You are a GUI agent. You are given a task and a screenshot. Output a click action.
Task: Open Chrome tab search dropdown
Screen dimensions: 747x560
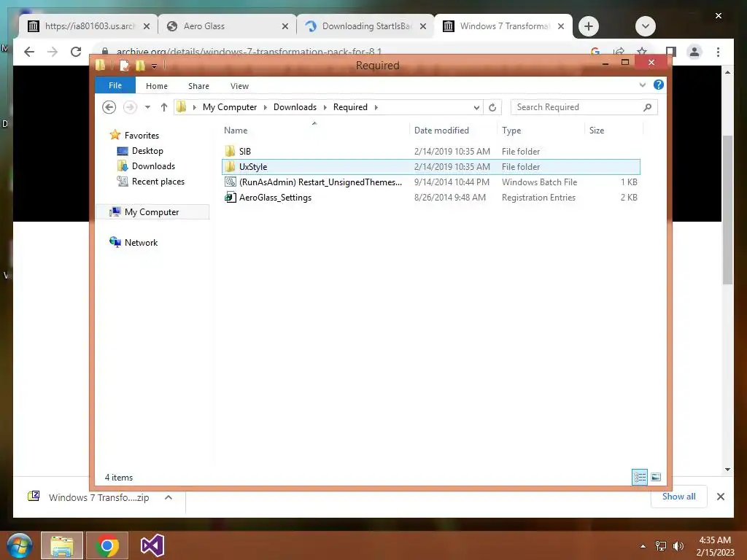coord(645,26)
